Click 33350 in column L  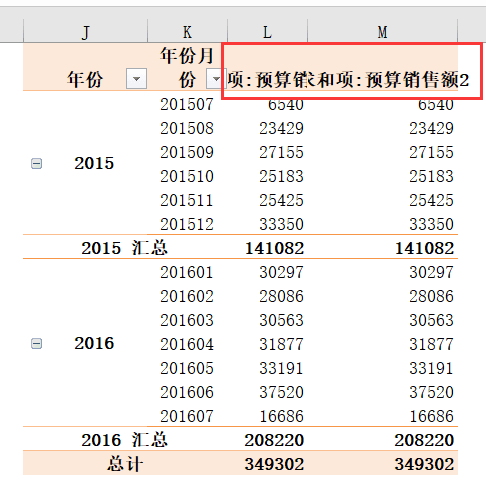[x=282, y=224]
